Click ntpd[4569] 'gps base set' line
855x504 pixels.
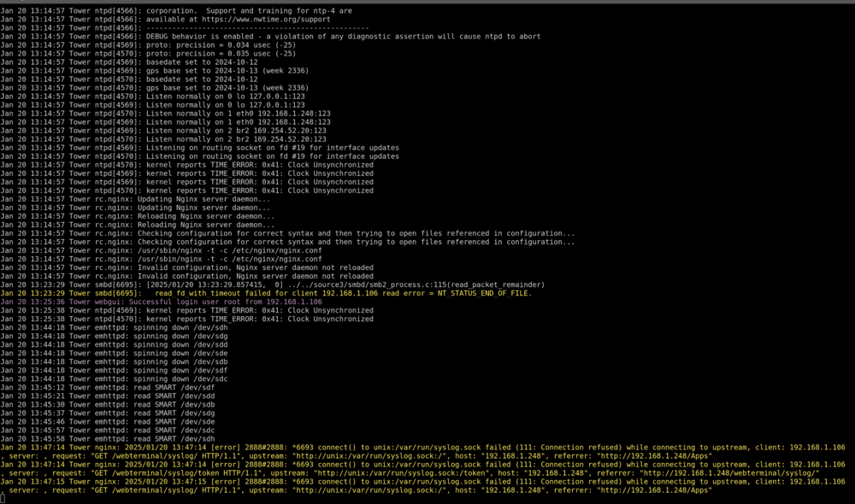click(x=154, y=70)
